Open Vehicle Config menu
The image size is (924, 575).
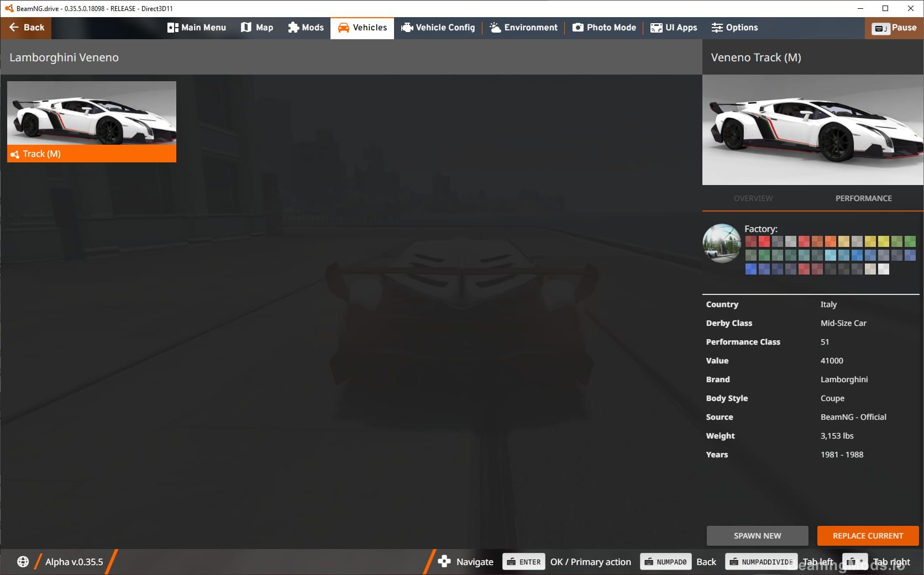[x=438, y=28]
